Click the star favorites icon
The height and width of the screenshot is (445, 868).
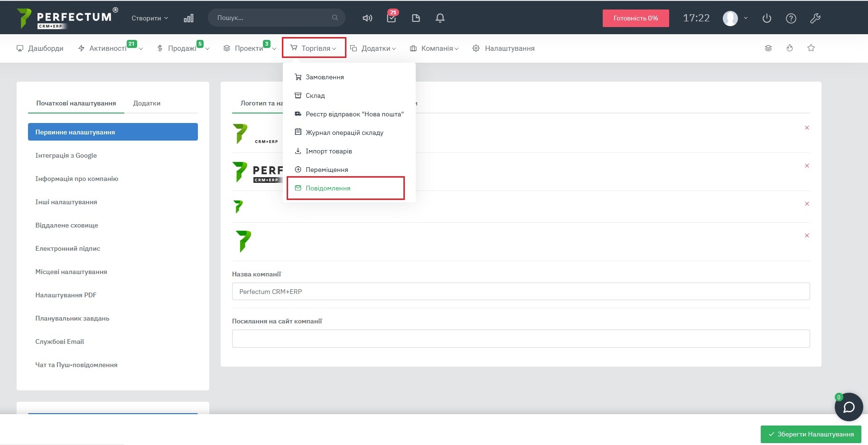(811, 48)
